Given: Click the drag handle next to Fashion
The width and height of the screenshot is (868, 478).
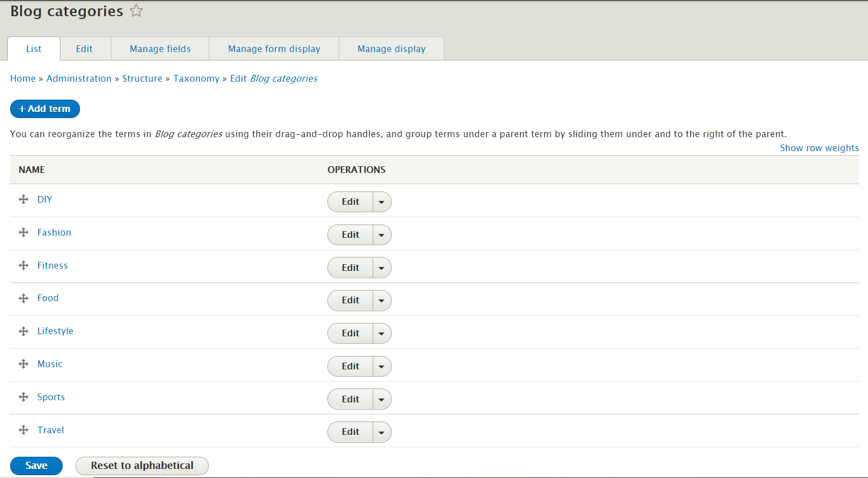Looking at the screenshot, I should pyautogui.click(x=24, y=232).
